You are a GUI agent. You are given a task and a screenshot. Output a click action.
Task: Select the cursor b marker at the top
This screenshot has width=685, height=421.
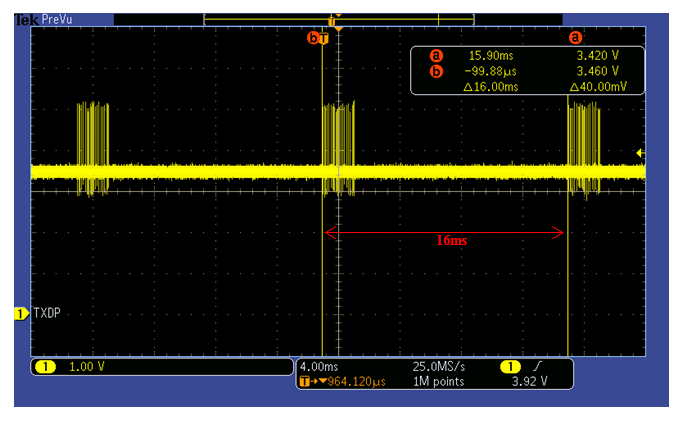313,38
